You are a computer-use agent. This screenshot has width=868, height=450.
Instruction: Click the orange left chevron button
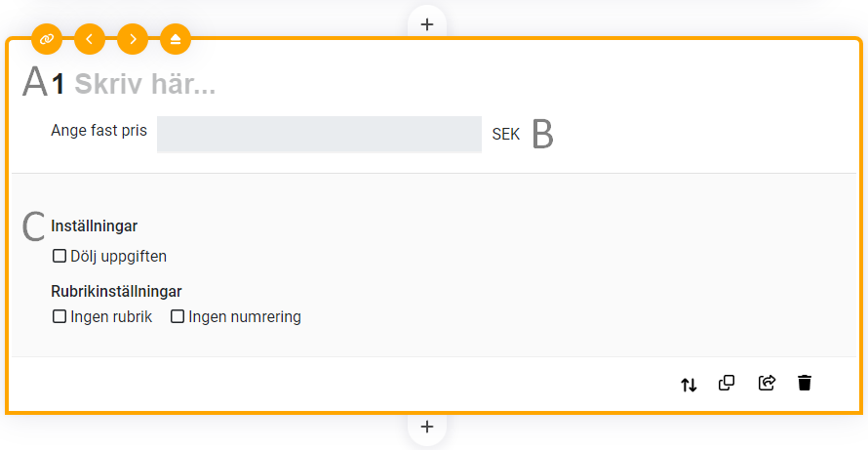point(90,39)
